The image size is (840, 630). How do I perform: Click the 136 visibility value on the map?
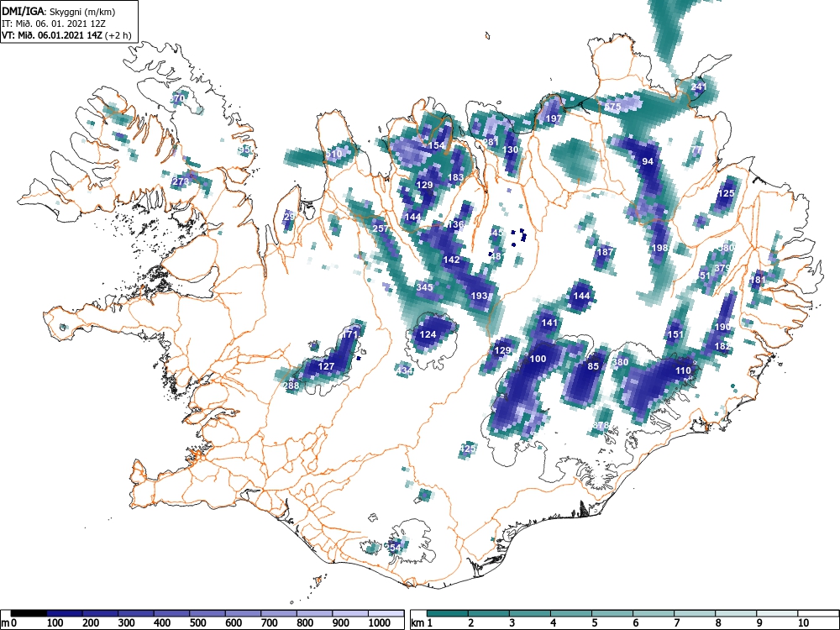pyautogui.click(x=456, y=224)
